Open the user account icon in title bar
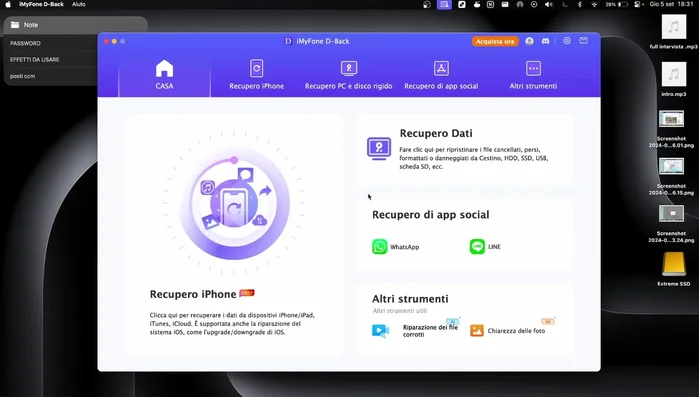Image resolution: width=699 pixels, height=397 pixels. point(529,41)
